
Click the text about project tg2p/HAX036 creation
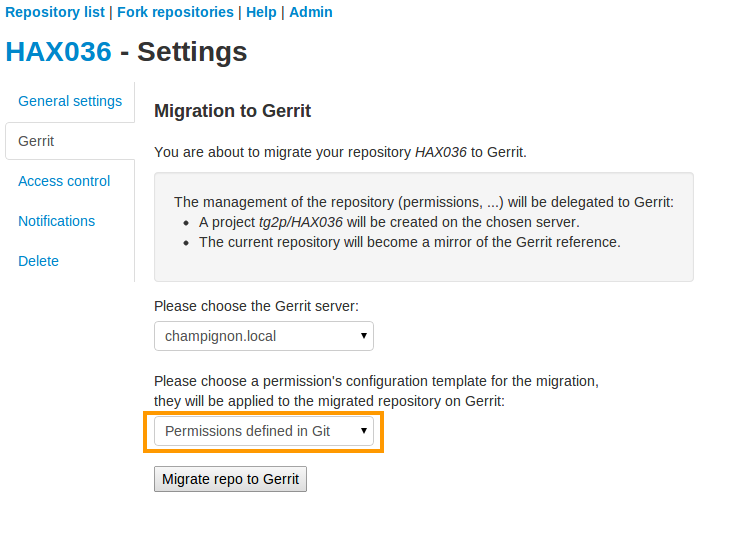click(x=389, y=222)
